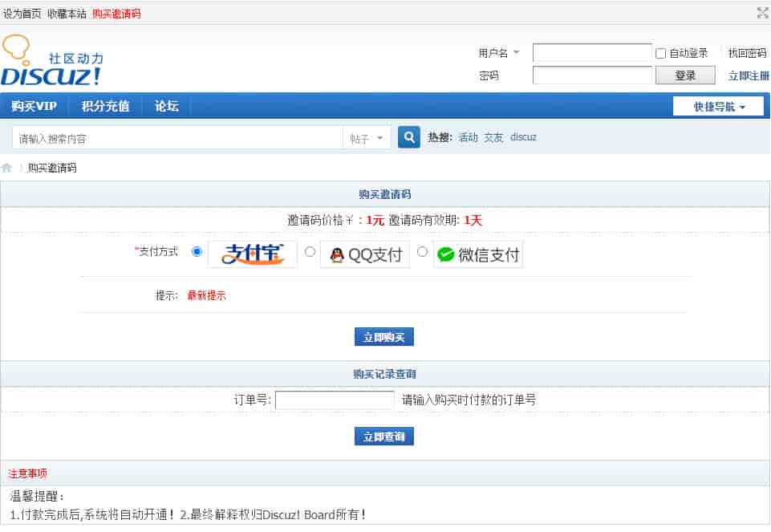The height and width of the screenshot is (532, 771).
Task: Enable the 自动登录 checkbox
Action: click(x=661, y=54)
